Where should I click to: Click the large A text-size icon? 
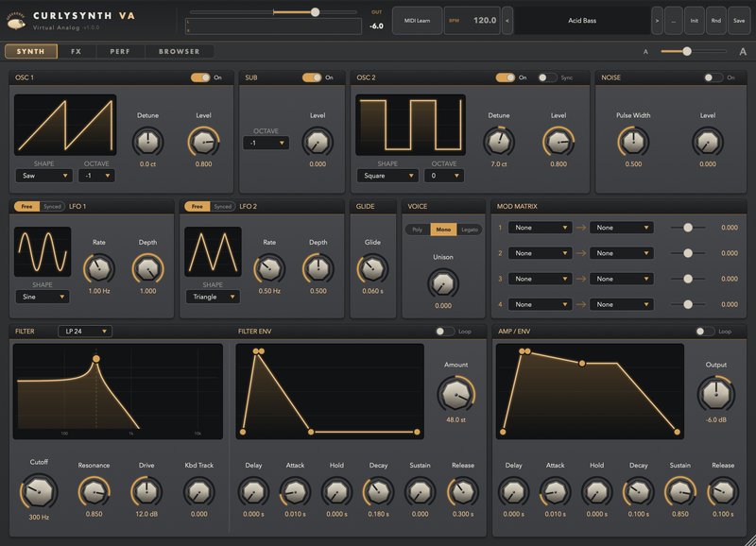(743, 52)
